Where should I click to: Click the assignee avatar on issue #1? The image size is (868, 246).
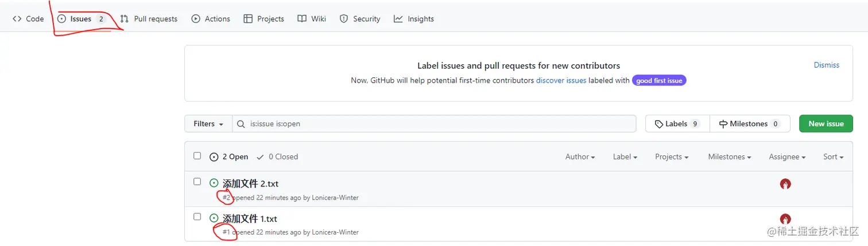point(785,219)
